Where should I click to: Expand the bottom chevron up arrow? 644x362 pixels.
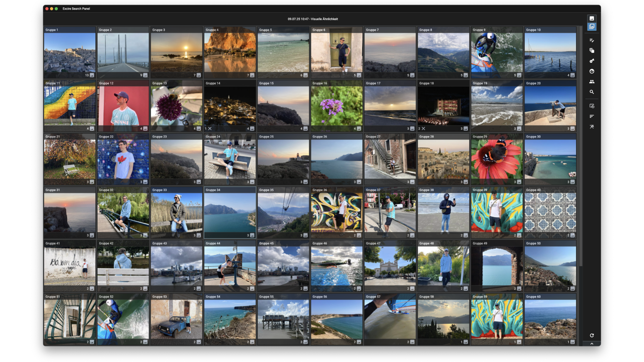click(x=592, y=344)
